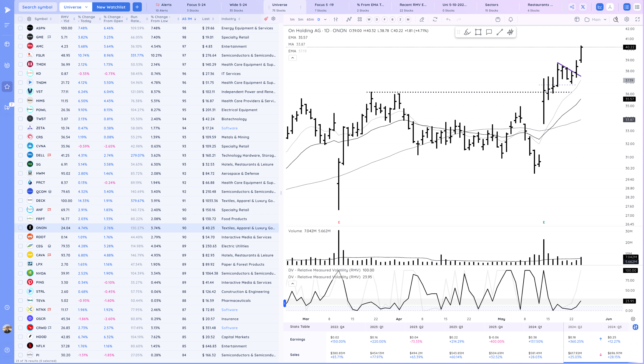644x364 pixels.
Task: Switch to the Focus 5-24 watchlist tab
Action: pos(196,7)
